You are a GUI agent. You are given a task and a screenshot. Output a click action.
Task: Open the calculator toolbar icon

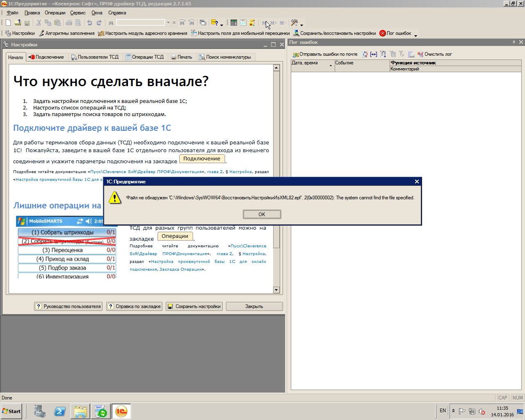pos(234,23)
